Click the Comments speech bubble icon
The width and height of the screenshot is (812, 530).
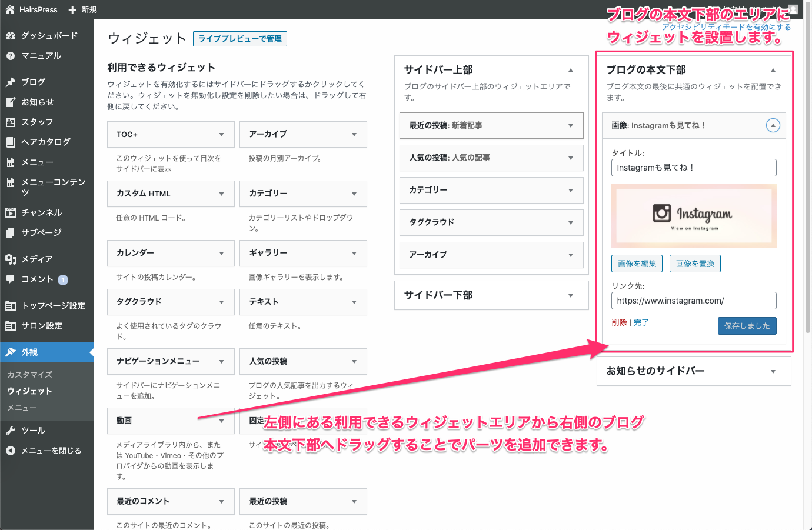[x=11, y=279]
